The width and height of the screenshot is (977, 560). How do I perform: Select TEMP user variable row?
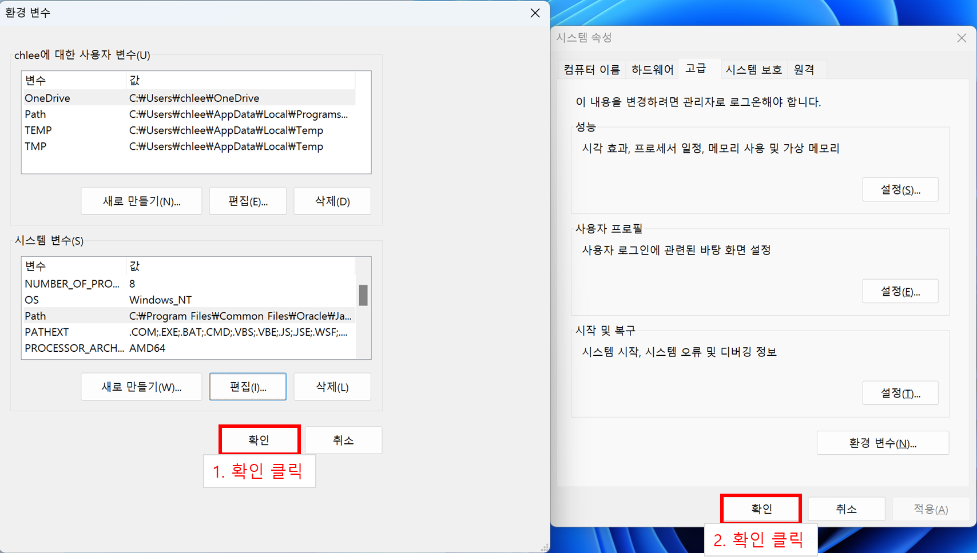pos(189,130)
